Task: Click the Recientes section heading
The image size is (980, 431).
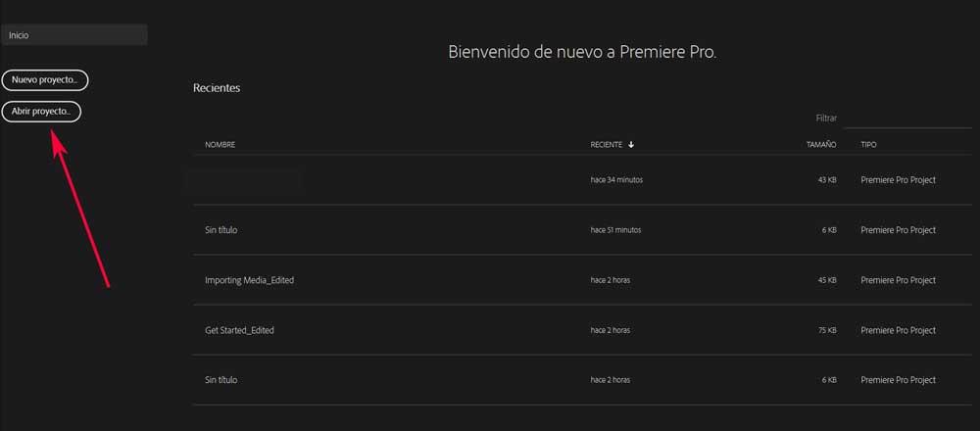Action: pyautogui.click(x=217, y=88)
